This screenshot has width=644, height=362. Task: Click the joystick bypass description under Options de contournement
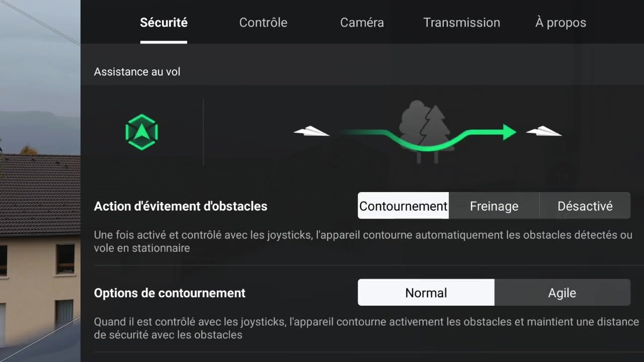click(x=367, y=328)
